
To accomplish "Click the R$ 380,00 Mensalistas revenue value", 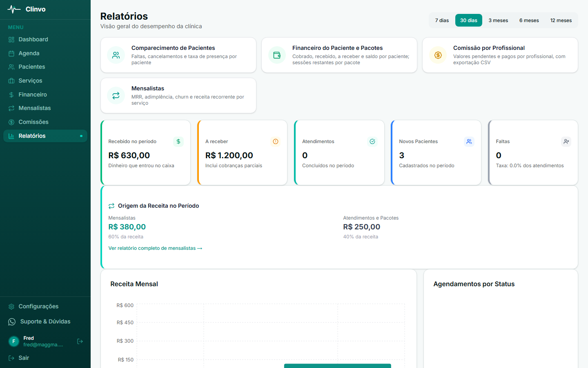I will tap(127, 227).
